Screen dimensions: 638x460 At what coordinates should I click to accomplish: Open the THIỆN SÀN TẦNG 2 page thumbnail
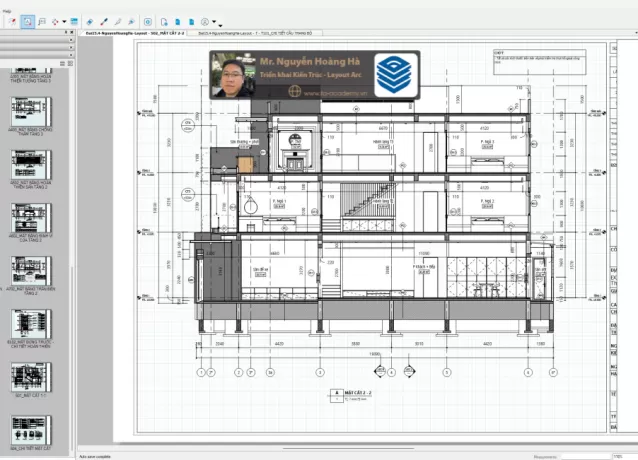pos(31,165)
